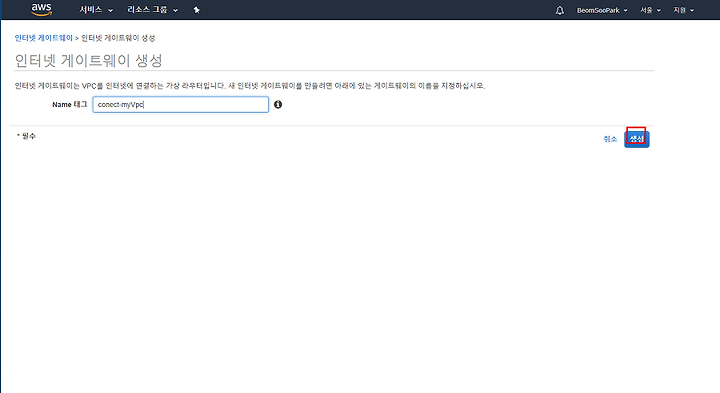The height and width of the screenshot is (393, 720).
Task: Show info tooltip icon beside Name tag field
Action: pos(278,104)
